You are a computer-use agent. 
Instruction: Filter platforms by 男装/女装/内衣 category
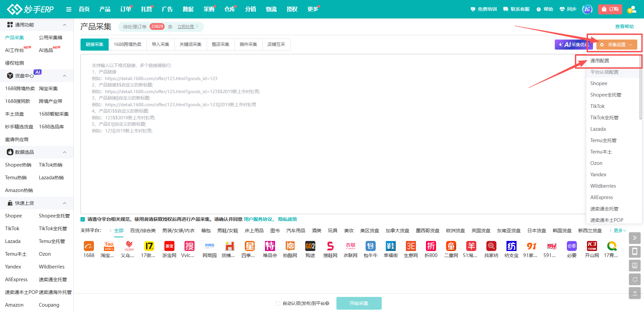click(178, 231)
